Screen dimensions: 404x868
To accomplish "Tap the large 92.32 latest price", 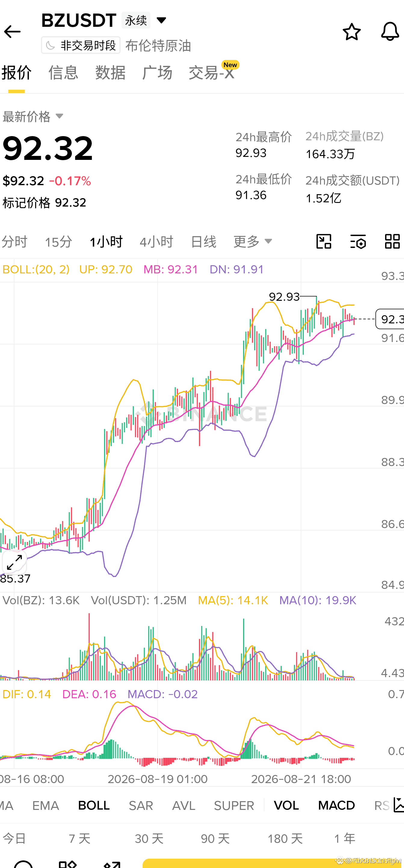I will tap(48, 148).
